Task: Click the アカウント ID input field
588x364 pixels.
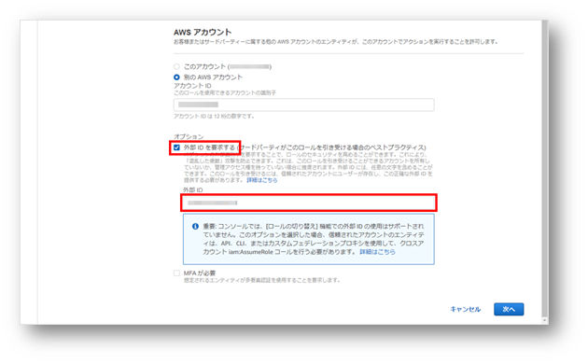Action: click(x=303, y=105)
